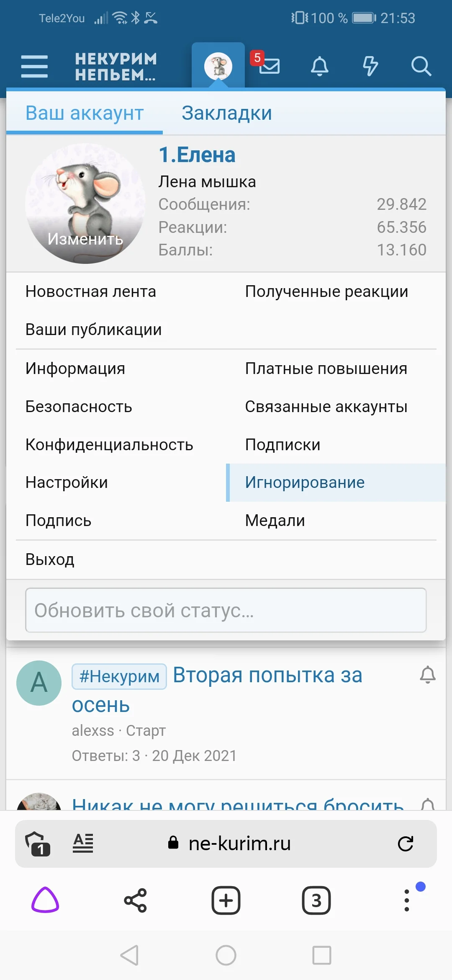Tap Android recent apps button
The width and height of the screenshot is (452, 980).
pos(322,955)
